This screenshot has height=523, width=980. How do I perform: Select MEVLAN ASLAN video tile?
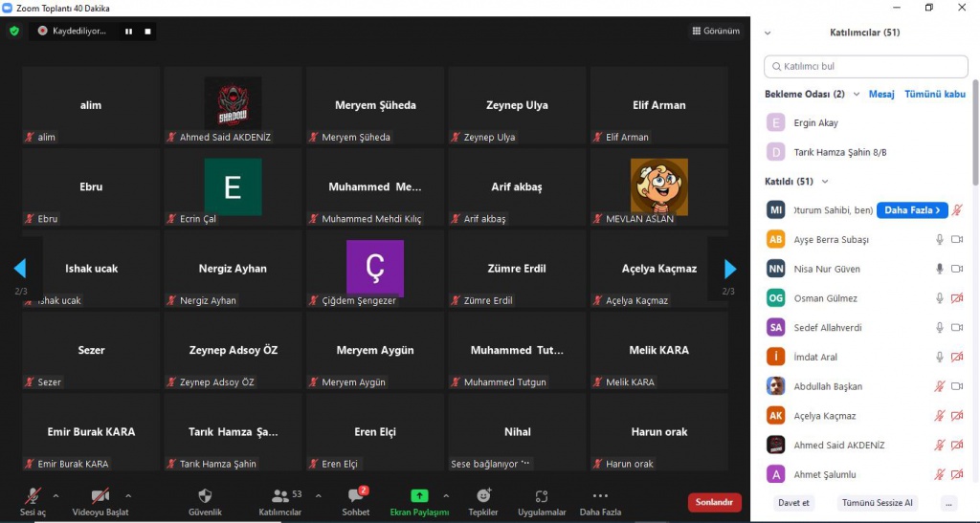[659, 187]
